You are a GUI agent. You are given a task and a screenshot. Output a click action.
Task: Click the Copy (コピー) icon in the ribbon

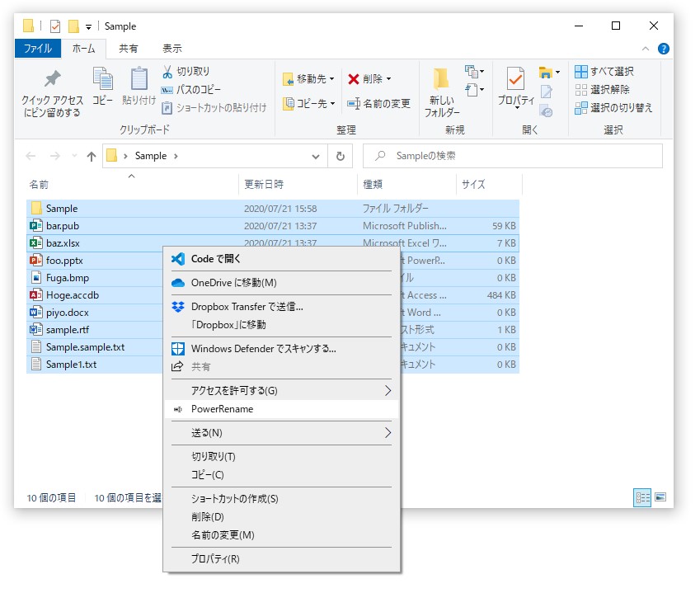tap(102, 87)
